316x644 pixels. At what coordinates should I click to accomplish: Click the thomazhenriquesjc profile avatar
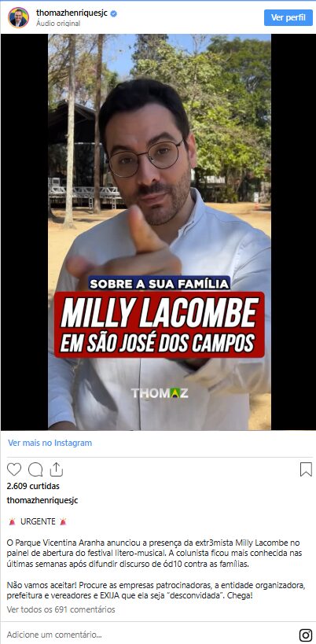pyautogui.click(x=18, y=17)
